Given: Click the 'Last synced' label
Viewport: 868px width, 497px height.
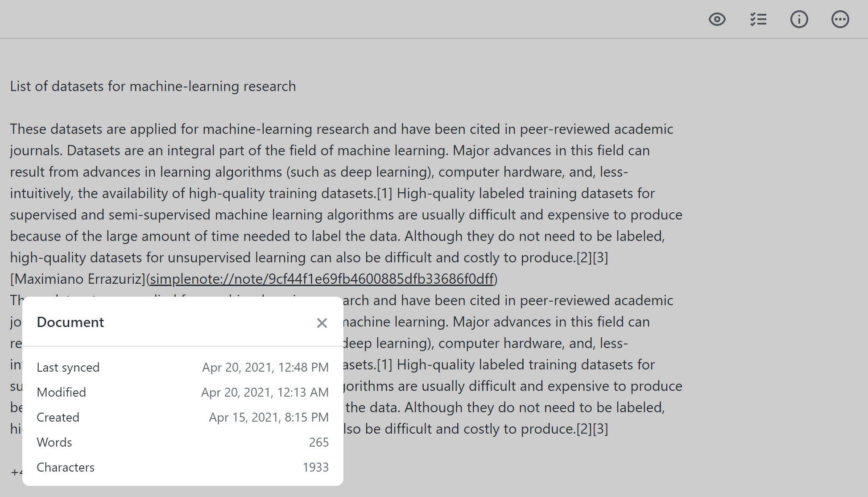Looking at the screenshot, I should (68, 367).
